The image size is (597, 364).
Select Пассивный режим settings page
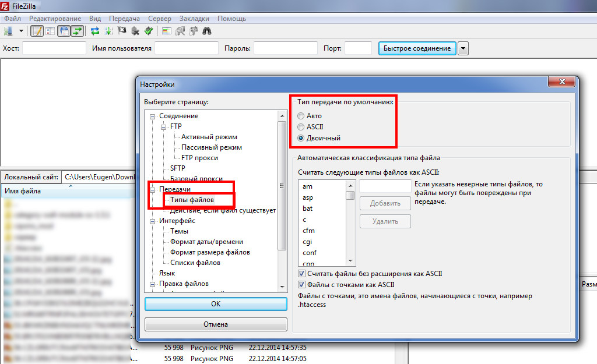point(211,147)
